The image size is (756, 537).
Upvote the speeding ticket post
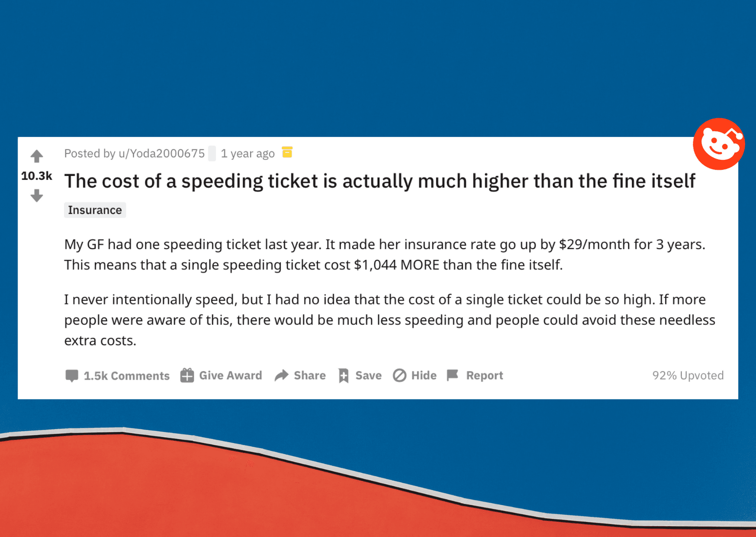click(x=37, y=156)
